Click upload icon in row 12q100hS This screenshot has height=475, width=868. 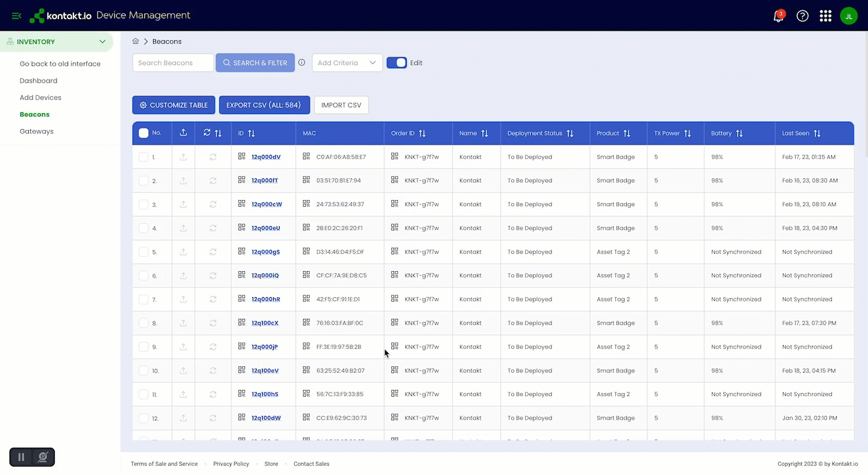(x=183, y=394)
